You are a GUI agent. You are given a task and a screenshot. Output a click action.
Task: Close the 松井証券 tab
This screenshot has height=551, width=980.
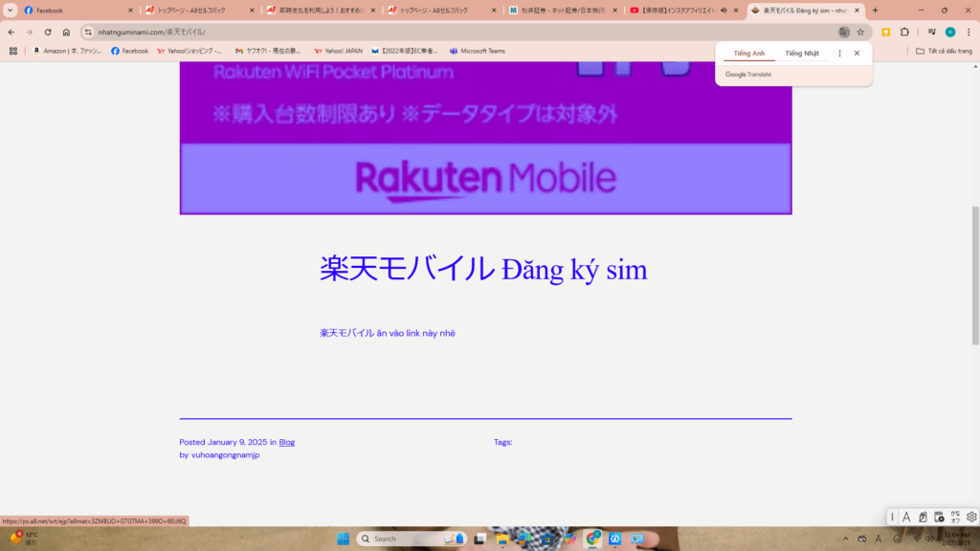click(x=615, y=10)
